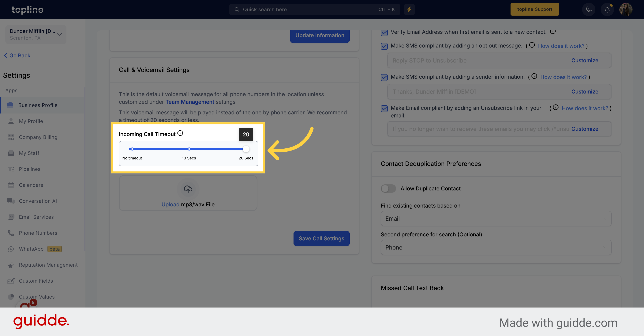Open the user avatar menu
Viewport: 644px width, 336px height.
(626, 10)
